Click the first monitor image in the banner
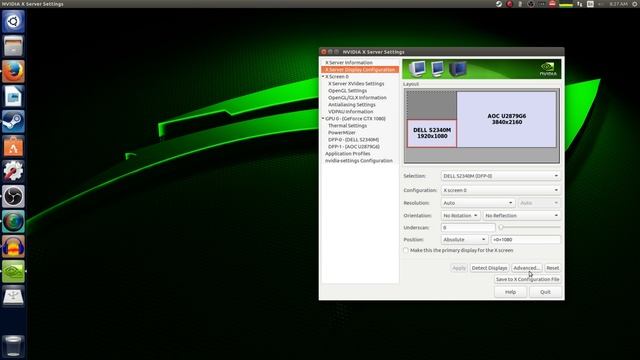Screen dimensions: 640x360 click(x=417, y=69)
